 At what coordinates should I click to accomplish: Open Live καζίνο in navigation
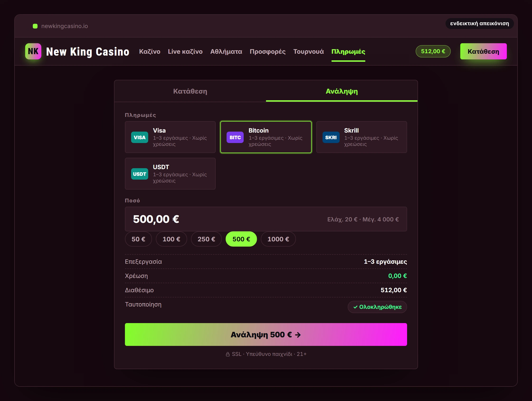(185, 52)
